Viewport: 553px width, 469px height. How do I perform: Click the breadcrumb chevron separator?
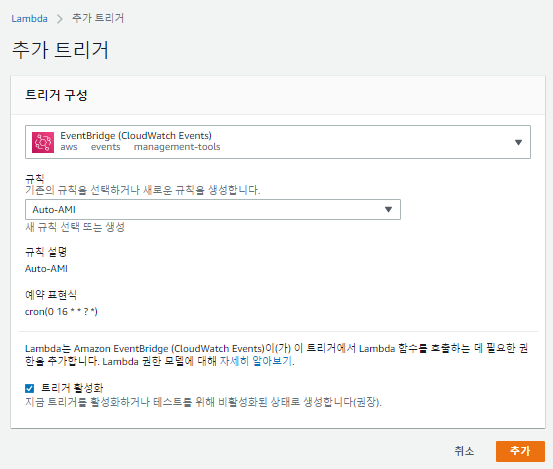pyautogui.click(x=60, y=19)
